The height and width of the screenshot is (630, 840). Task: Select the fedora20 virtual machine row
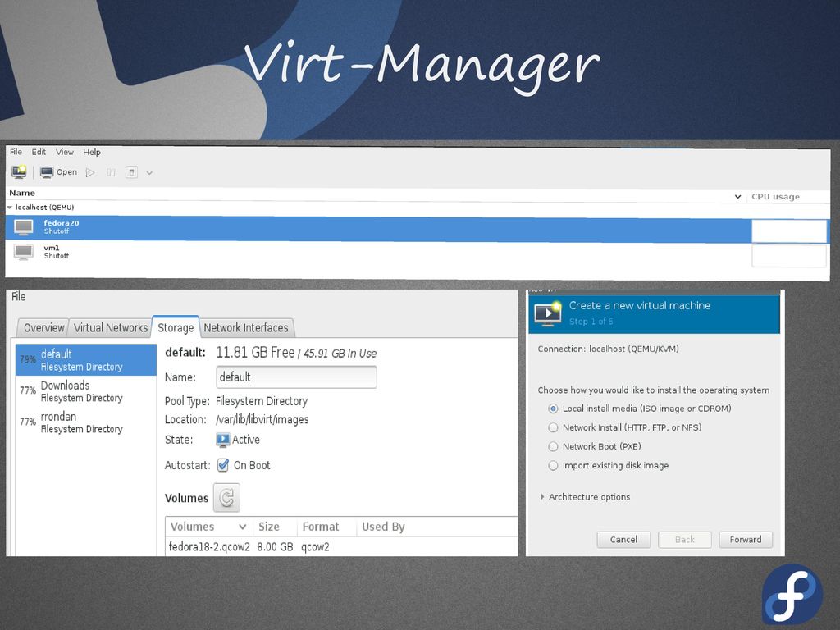[x=418, y=229]
